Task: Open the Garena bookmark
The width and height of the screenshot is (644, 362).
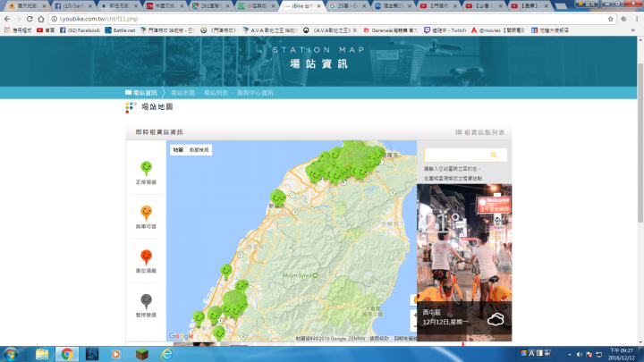Action: (x=391, y=30)
